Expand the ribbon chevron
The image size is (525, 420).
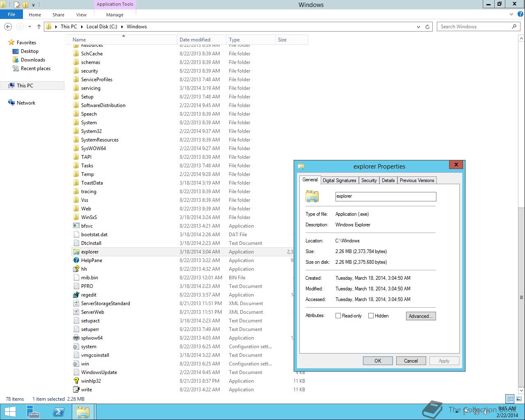(x=511, y=14)
